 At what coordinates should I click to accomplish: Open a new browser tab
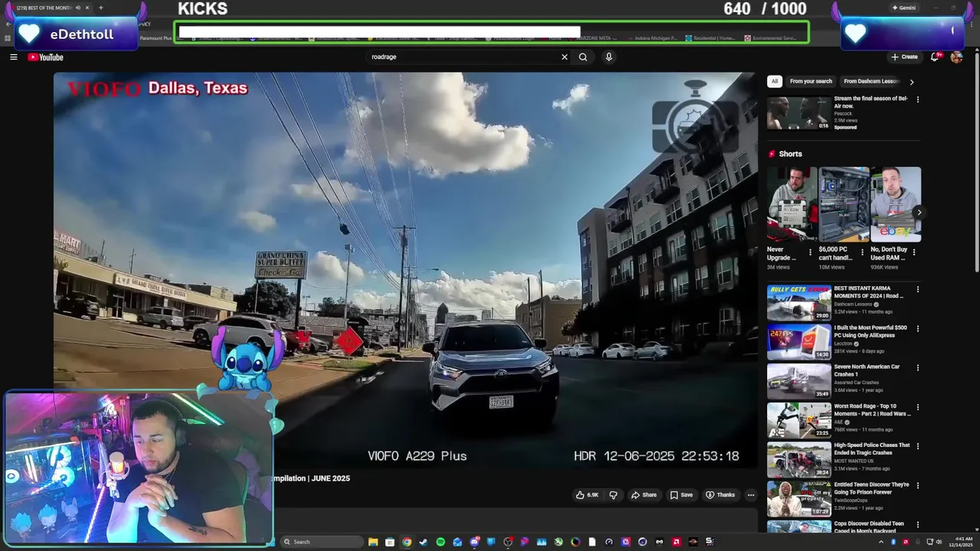click(100, 8)
